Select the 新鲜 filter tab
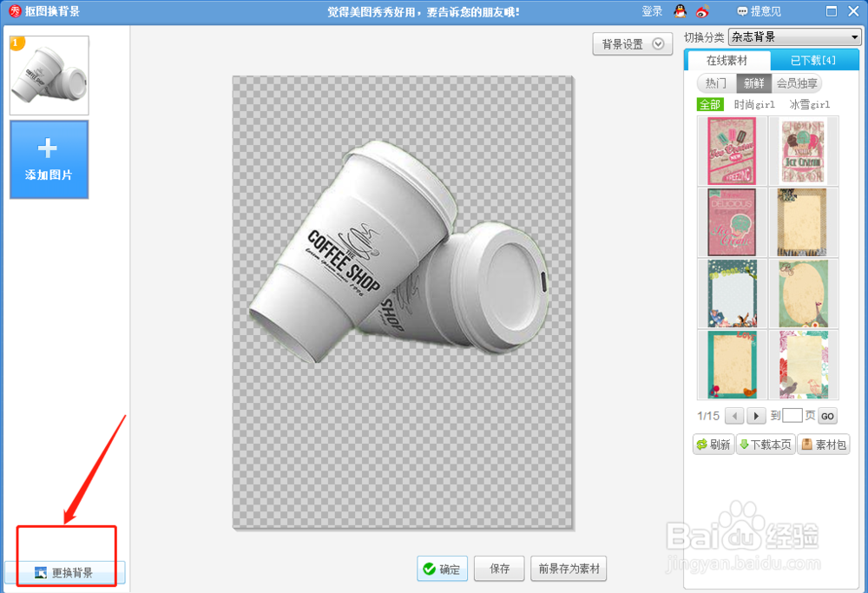 pos(753,83)
